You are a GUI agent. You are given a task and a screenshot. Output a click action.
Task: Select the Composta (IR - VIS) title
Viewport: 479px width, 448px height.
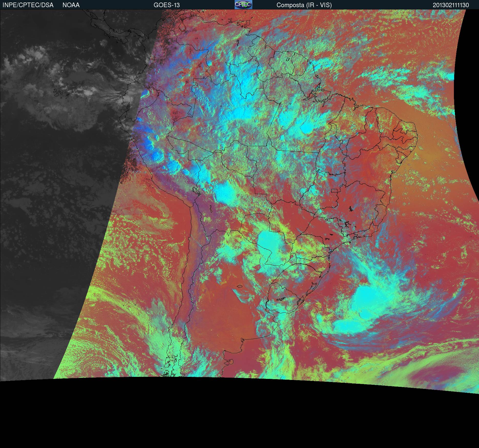point(304,5)
